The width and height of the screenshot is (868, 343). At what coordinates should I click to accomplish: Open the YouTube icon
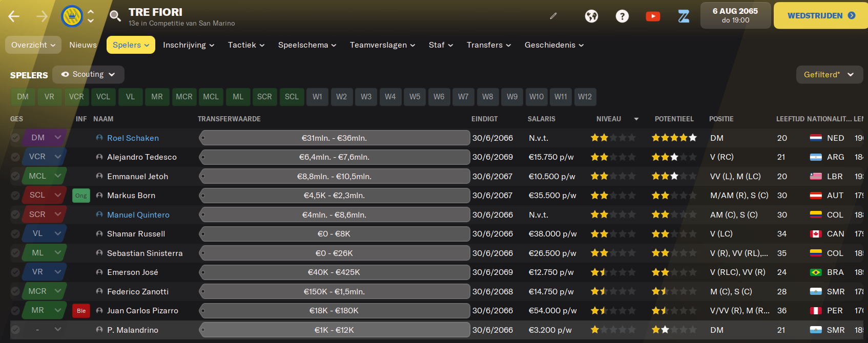coord(653,16)
